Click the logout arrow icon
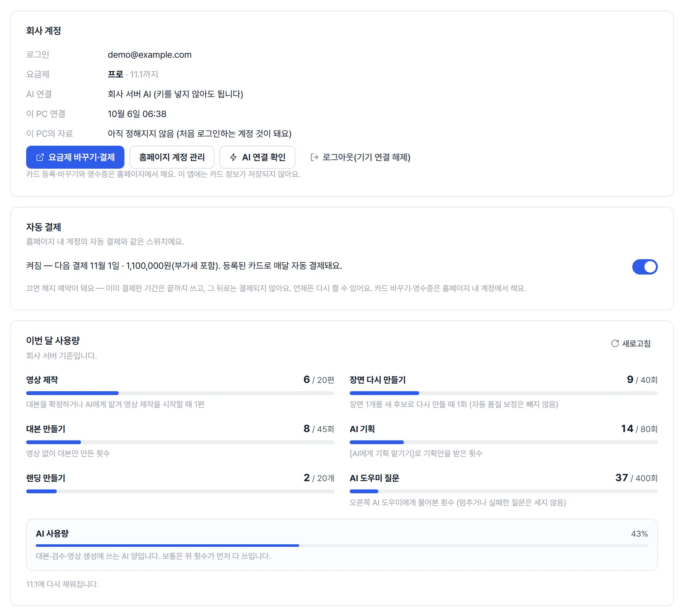Screen dimensions: 684x616 pyautogui.click(x=314, y=157)
